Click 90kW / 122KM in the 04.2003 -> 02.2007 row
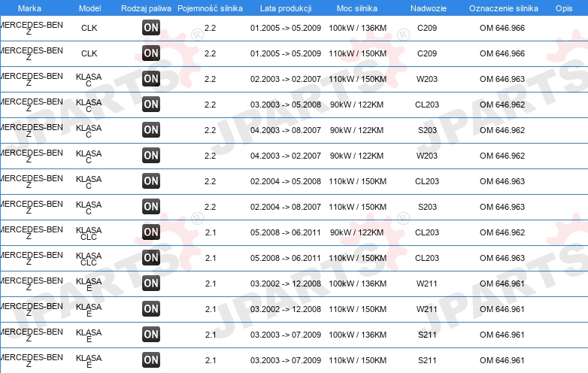588x373 pixels. pos(356,156)
